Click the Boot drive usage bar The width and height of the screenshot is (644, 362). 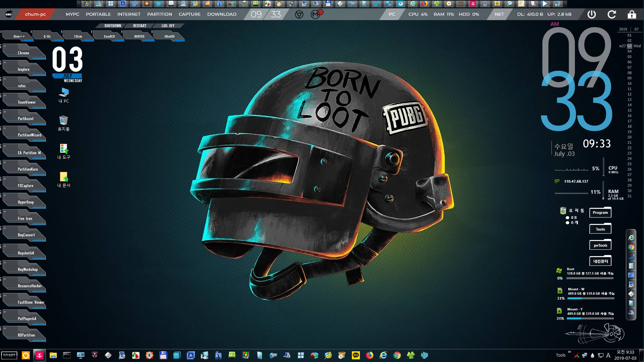point(590,278)
